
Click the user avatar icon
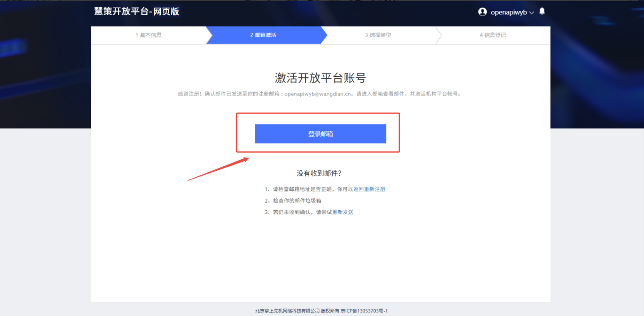point(483,12)
